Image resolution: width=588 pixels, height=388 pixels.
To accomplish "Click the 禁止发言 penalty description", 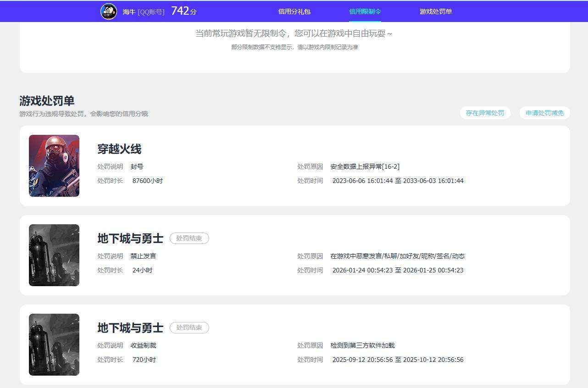I will 143,256.
